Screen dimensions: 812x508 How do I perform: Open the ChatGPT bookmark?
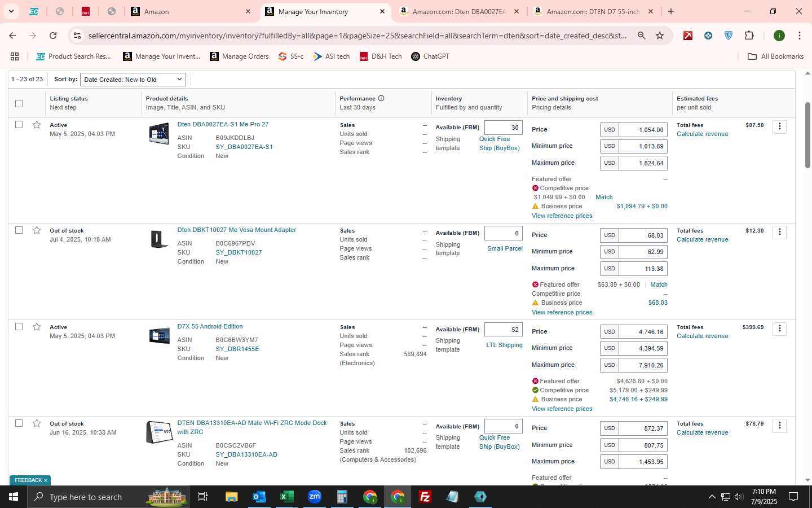[430, 56]
